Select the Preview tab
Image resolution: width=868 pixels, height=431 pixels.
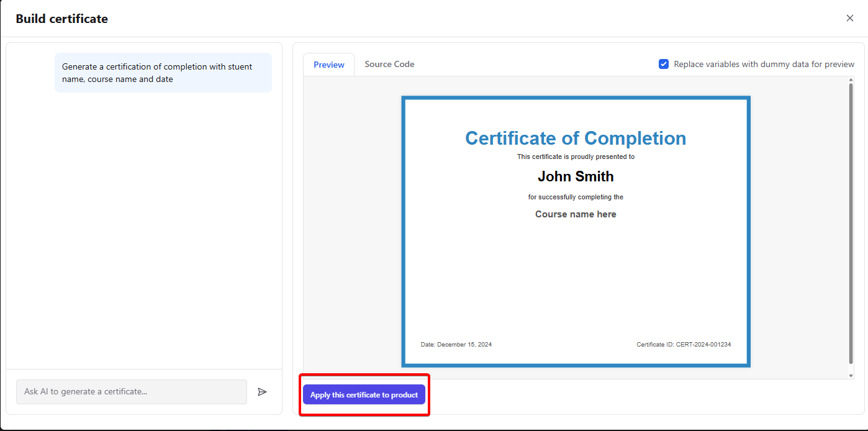tap(328, 64)
